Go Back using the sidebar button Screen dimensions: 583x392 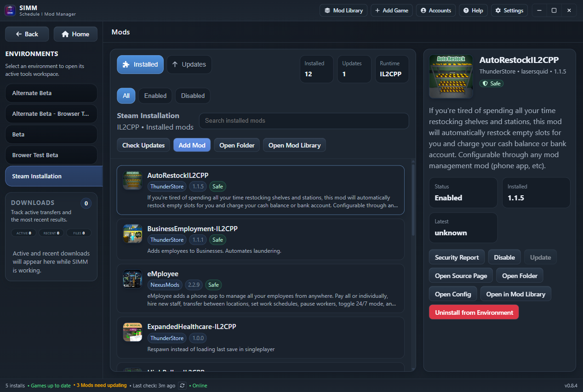click(x=27, y=34)
